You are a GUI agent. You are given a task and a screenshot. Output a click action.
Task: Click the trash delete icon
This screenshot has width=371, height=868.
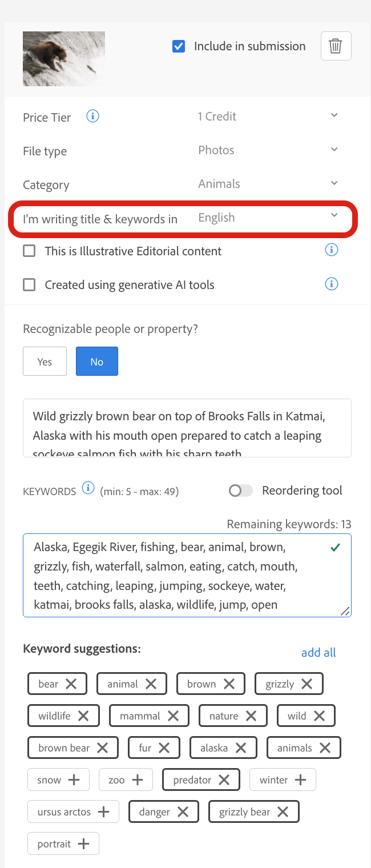pyautogui.click(x=336, y=46)
